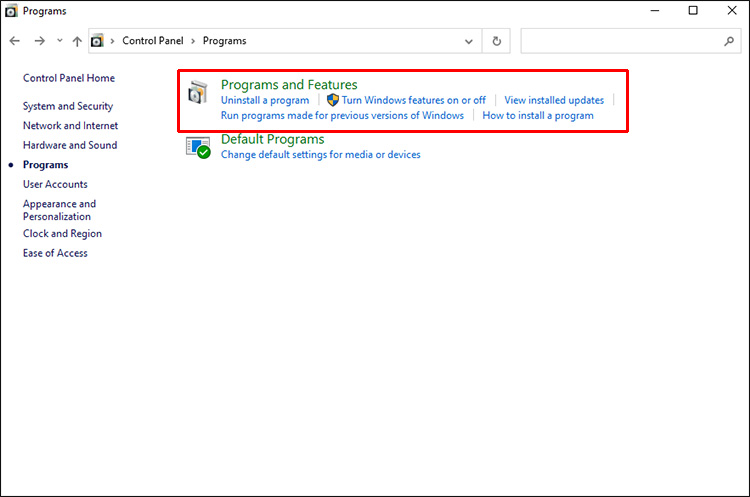The height and width of the screenshot is (497, 750).
Task: Open the address bar history dropdown
Action: pyautogui.click(x=469, y=41)
